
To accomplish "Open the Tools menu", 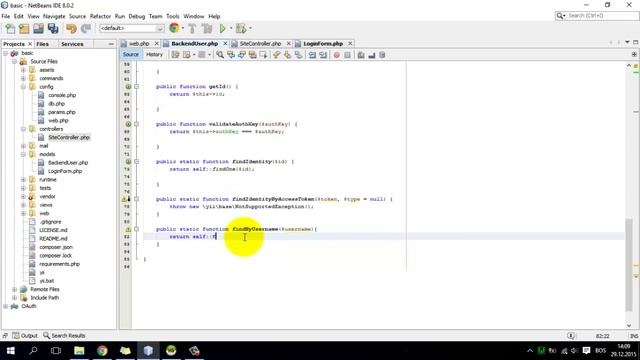I will coord(173,16).
